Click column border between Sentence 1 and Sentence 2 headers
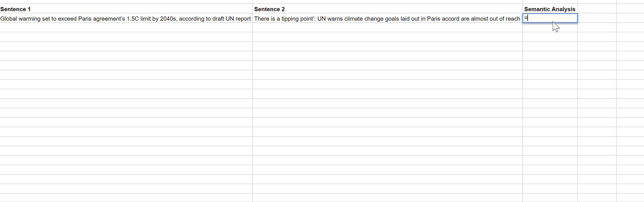 pos(253,9)
